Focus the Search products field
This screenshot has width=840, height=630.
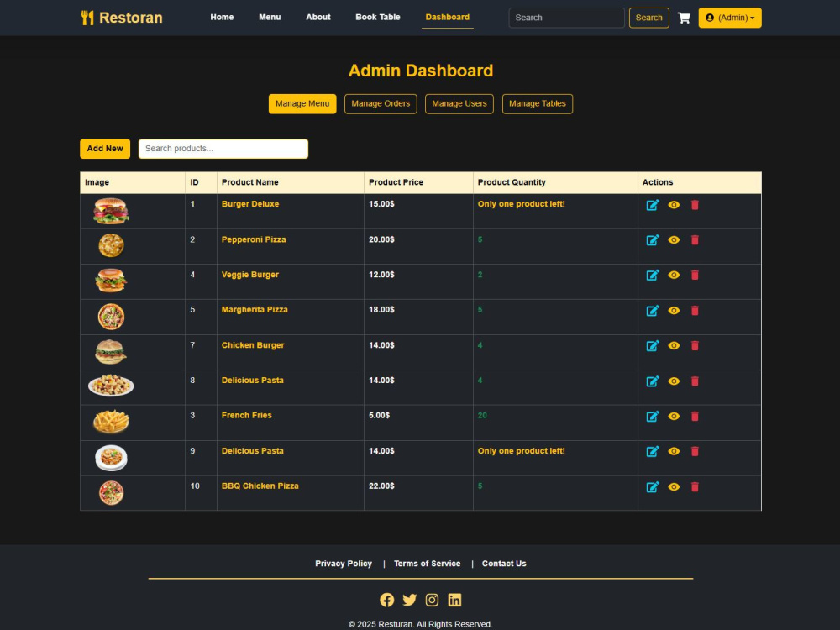[223, 149]
